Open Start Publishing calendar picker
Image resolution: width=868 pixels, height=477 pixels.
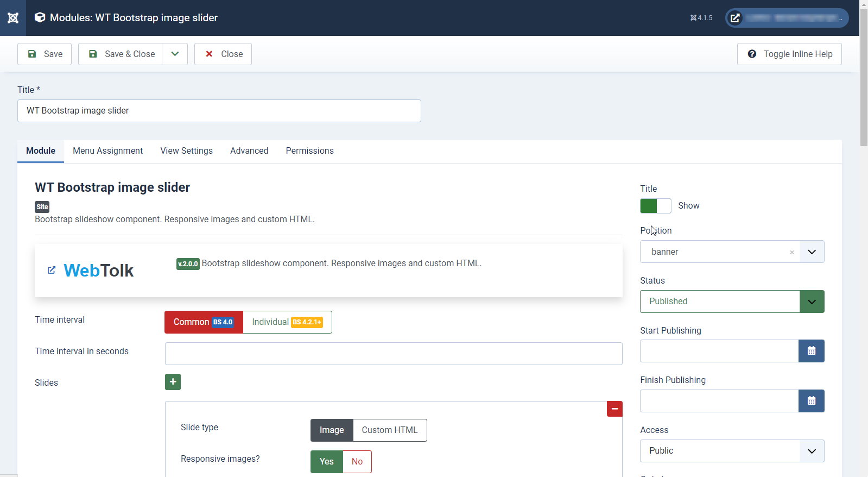coord(811,351)
